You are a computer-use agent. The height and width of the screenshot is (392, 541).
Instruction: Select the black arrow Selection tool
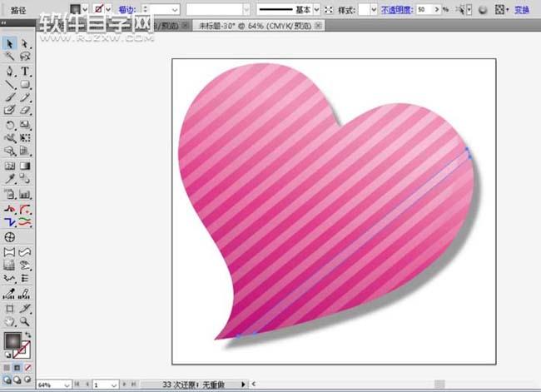10,43
